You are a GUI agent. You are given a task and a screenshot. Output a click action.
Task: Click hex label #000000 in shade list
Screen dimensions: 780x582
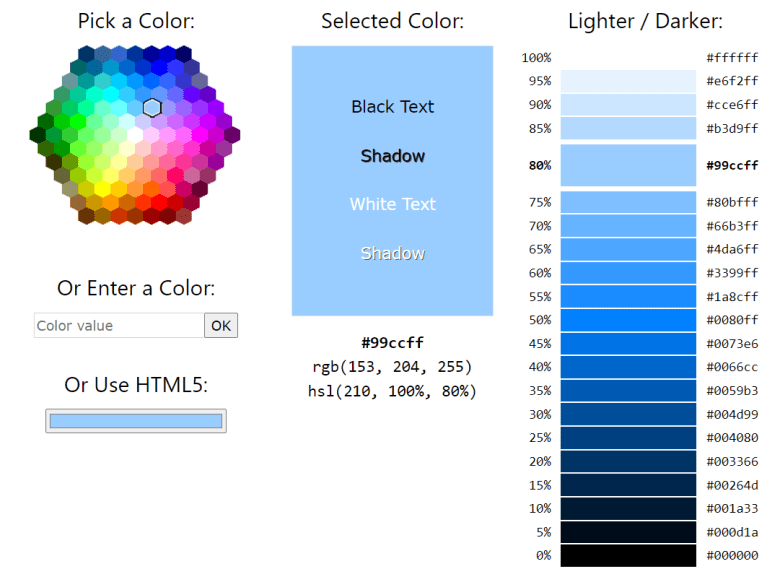pos(732,556)
